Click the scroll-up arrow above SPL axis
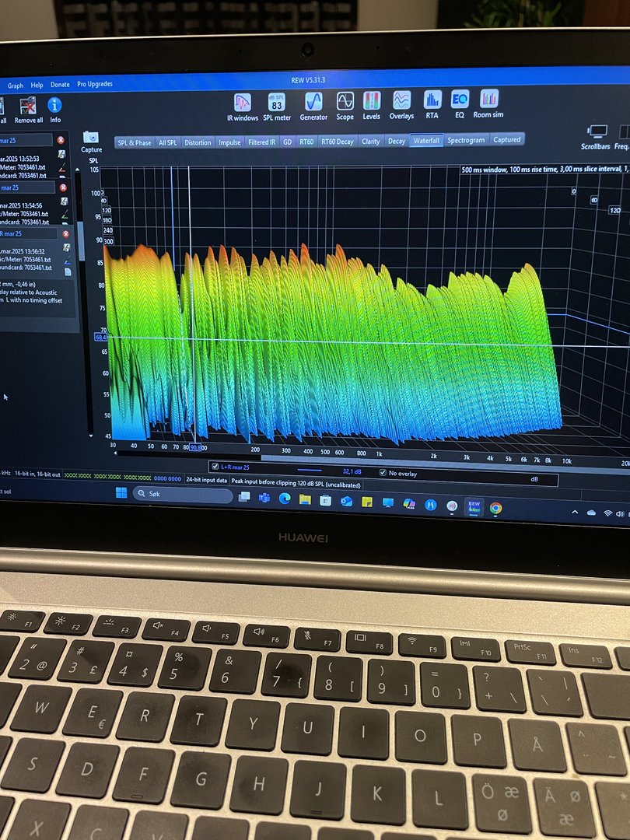This screenshot has height=840, width=630. pyautogui.click(x=78, y=170)
